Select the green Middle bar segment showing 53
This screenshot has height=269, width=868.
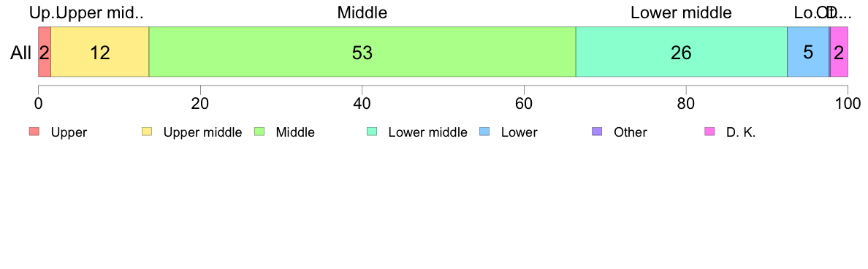(x=362, y=52)
